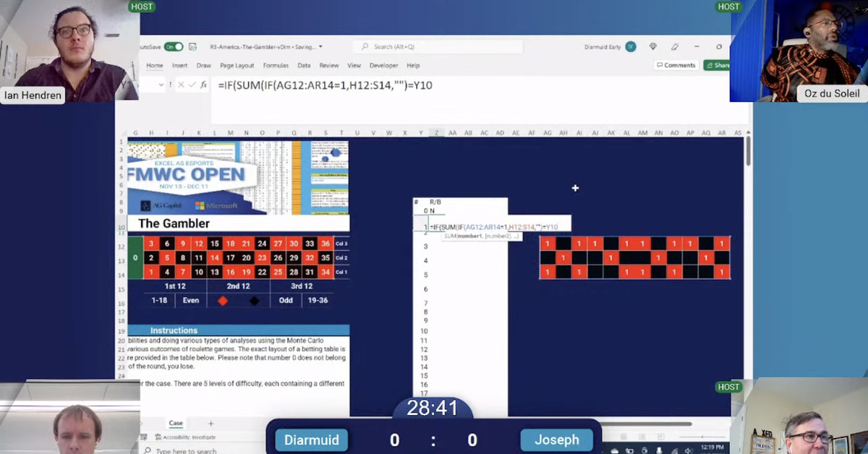868x454 pixels.
Task: Click the 'Even' bet cell
Action: tap(190, 300)
